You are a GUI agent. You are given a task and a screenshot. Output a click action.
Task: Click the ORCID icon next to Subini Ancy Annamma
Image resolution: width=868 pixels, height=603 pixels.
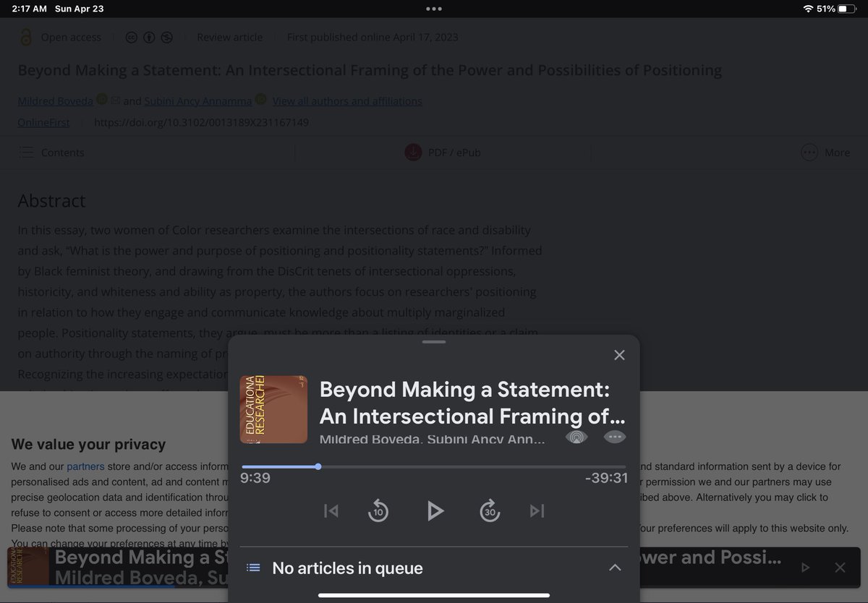(260, 99)
